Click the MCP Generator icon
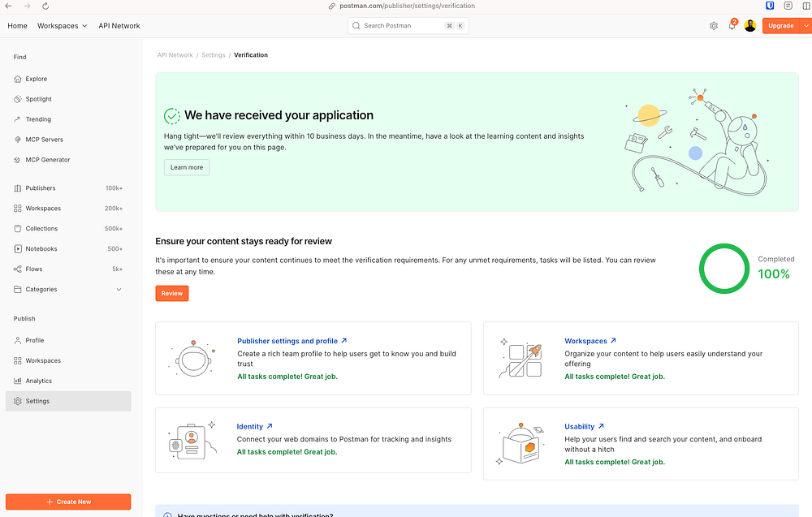The image size is (812, 517). tap(18, 160)
